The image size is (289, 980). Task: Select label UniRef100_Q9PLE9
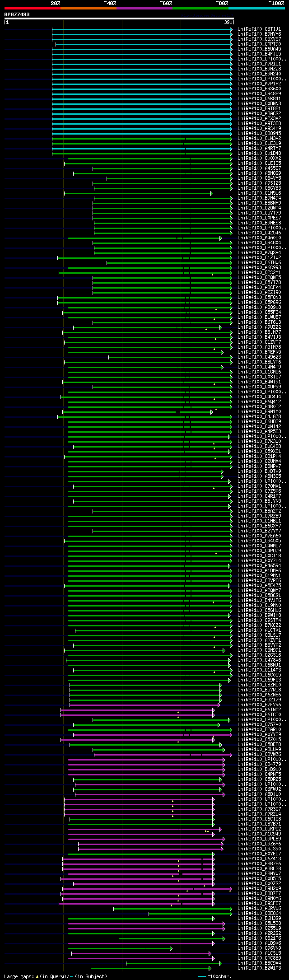click(x=259, y=839)
